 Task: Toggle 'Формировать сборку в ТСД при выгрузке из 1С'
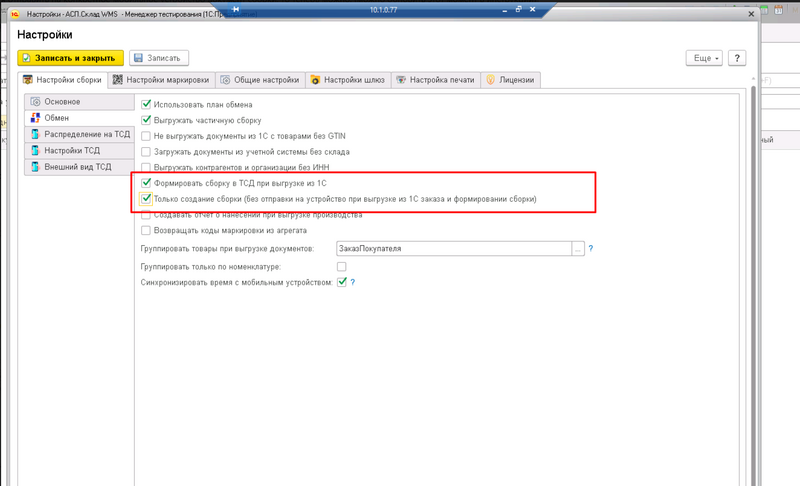click(146, 183)
